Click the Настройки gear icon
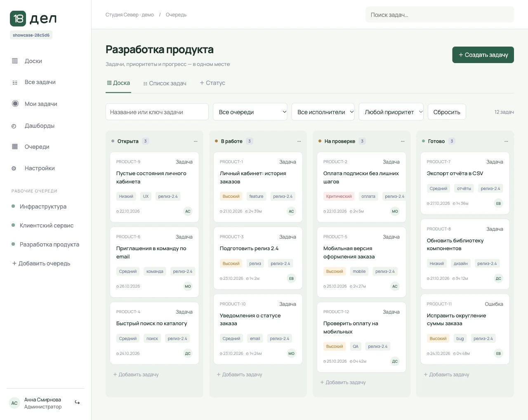Screen dimensions: 528x420 tap(14, 169)
